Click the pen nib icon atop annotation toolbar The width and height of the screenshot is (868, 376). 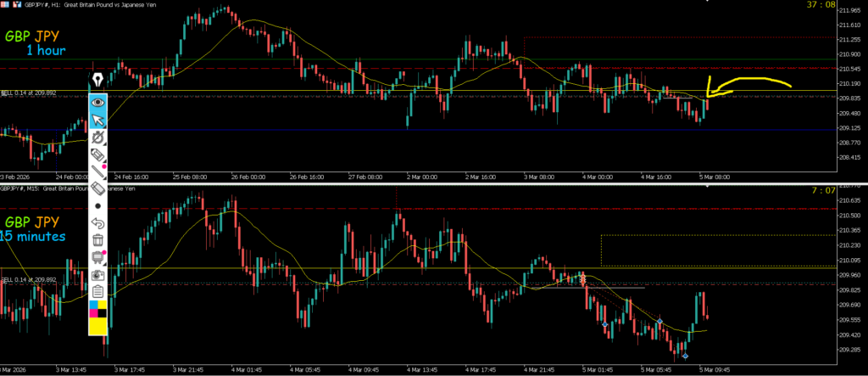(98, 80)
